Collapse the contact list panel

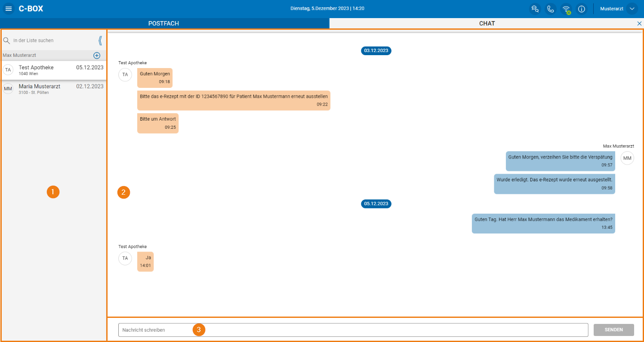coord(100,40)
